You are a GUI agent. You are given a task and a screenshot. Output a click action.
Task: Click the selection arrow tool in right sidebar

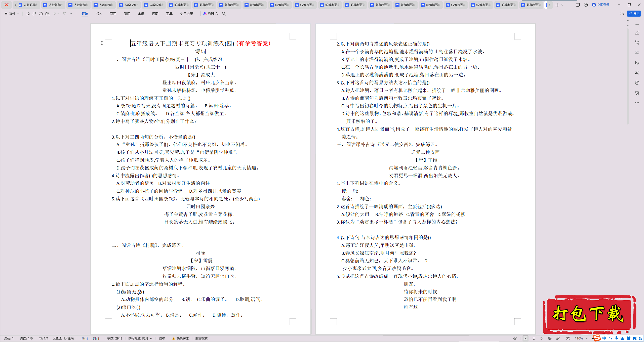coord(637,42)
